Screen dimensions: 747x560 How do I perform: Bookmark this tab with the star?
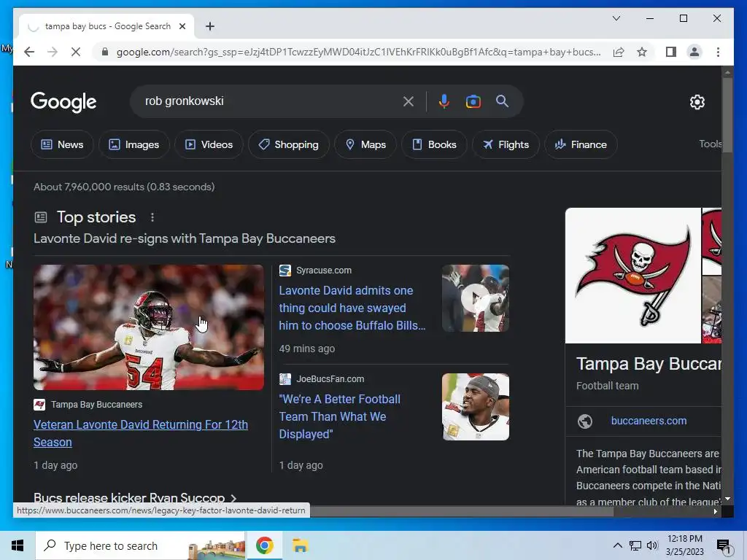click(642, 52)
